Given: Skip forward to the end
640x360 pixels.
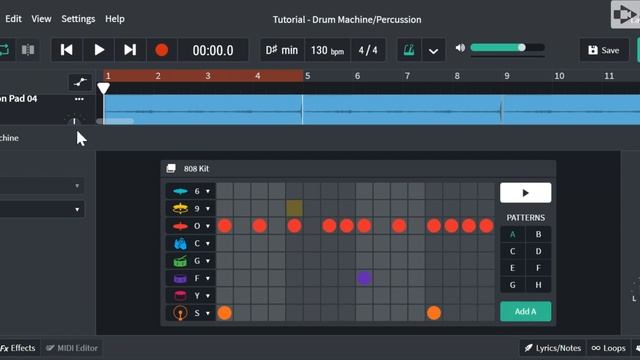Looking at the screenshot, I should coord(130,50).
